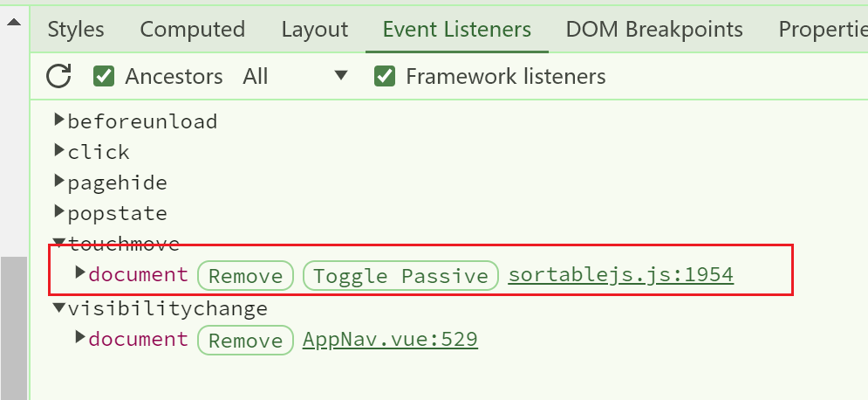Remove the touchmove document listener
The image size is (868, 400).
(245, 275)
